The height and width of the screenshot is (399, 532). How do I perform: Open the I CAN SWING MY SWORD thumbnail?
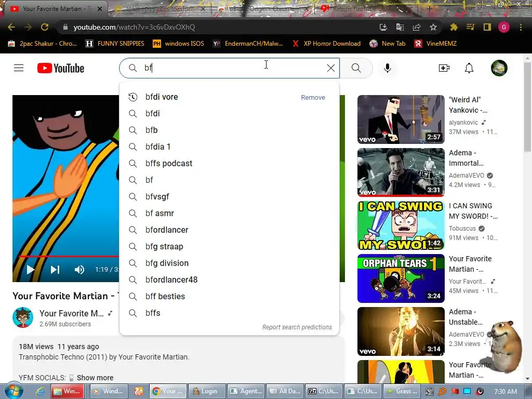click(401, 225)
